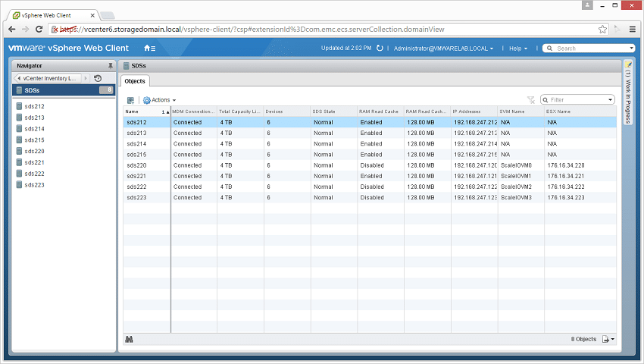Click the add SDS toolbar icon
644x364 pixels.
point(130,100)
